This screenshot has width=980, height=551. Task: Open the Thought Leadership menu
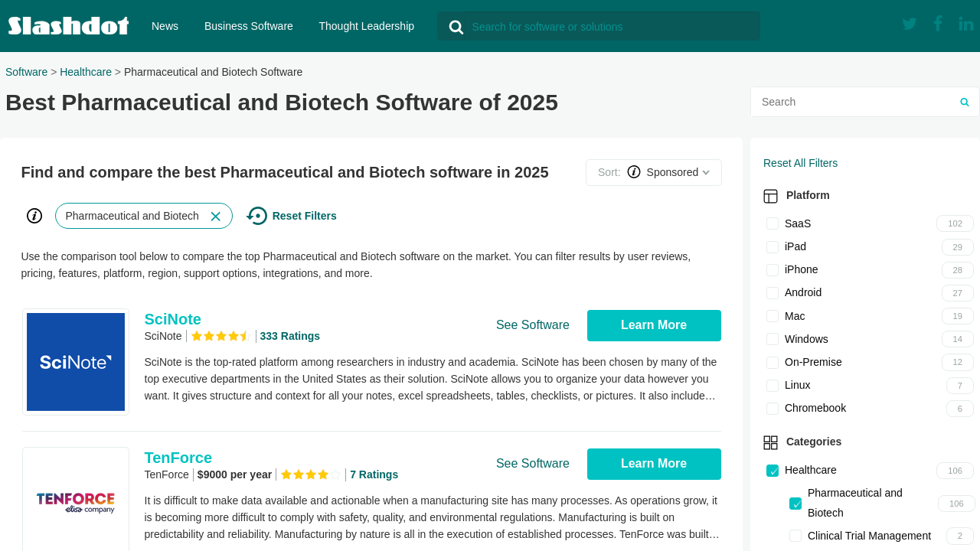point(367,26)
